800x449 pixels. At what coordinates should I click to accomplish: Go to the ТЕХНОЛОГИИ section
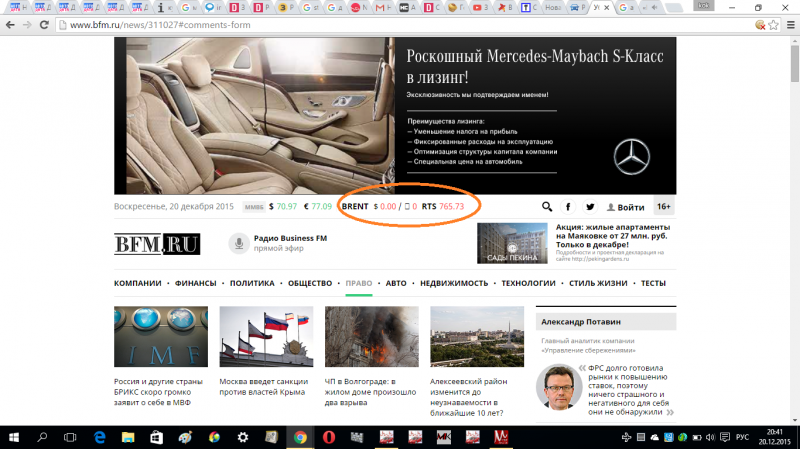tap(528, 283)
